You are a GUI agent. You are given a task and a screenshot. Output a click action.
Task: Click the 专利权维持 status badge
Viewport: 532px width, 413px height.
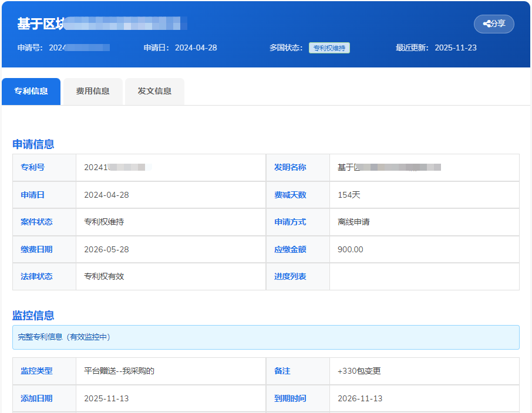(329, 48)
